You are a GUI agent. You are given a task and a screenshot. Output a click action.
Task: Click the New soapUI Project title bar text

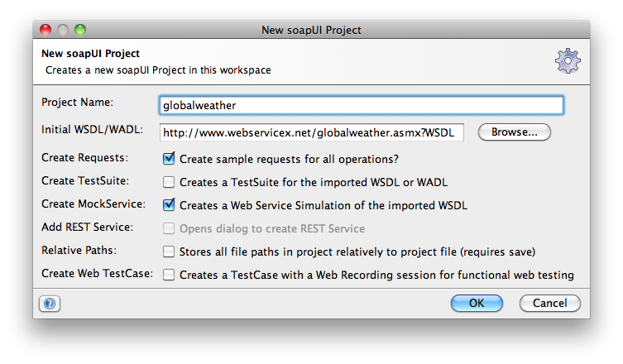310,30
